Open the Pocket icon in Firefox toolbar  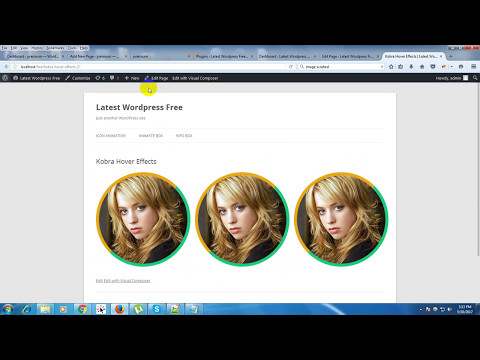(433, 67)
